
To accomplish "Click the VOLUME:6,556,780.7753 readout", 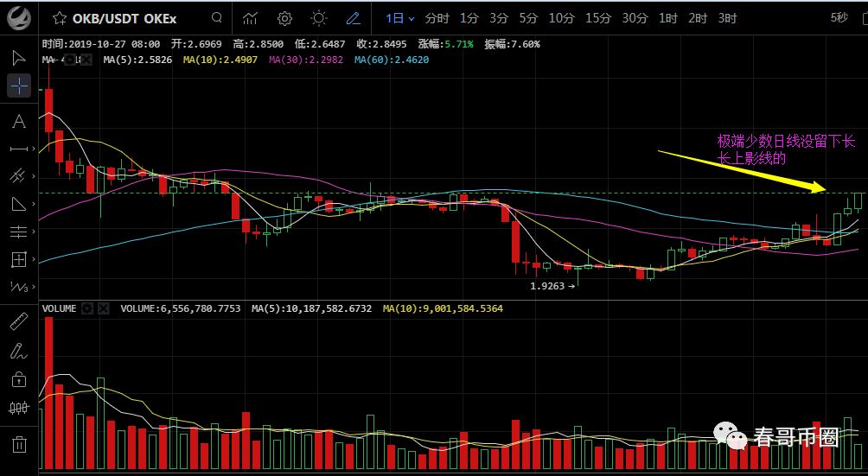I will tap(181, 308).
